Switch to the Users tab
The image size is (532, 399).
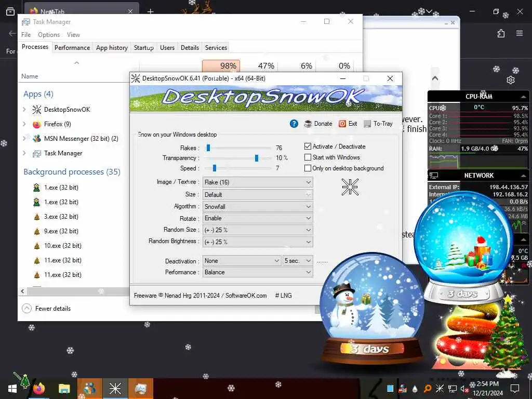tap(167, 47)
